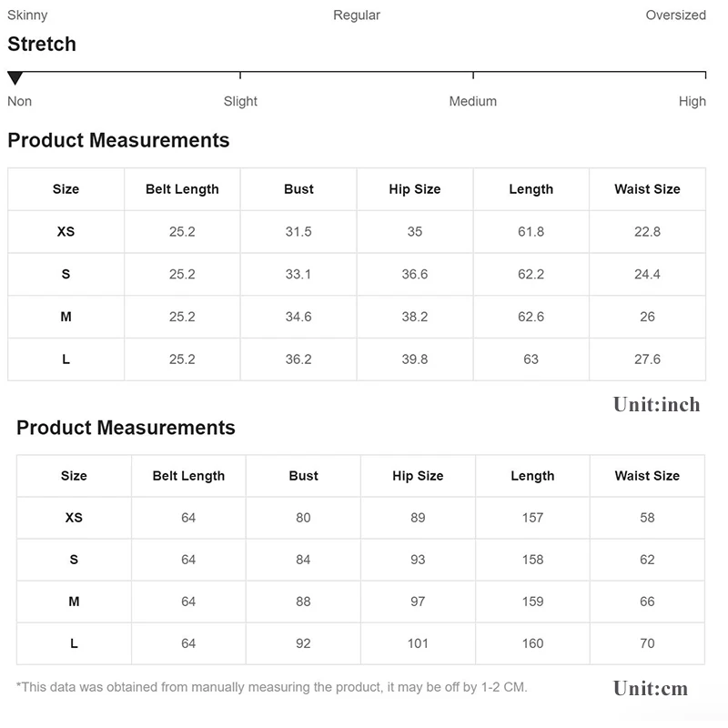Click the Belt Length header in inch table
The image size is (728, 728).
tap(182, 189)
